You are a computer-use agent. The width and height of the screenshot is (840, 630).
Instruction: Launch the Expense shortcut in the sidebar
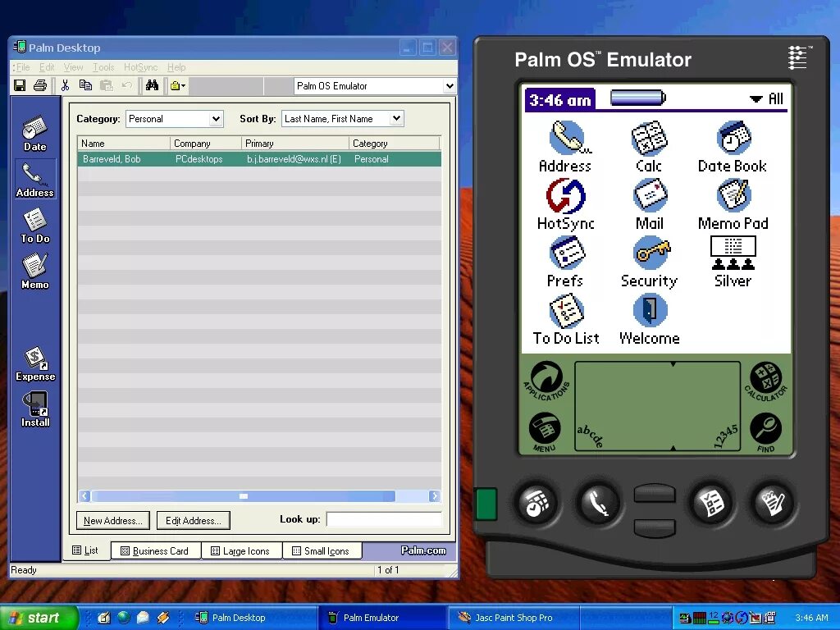(x=34, y=364)
